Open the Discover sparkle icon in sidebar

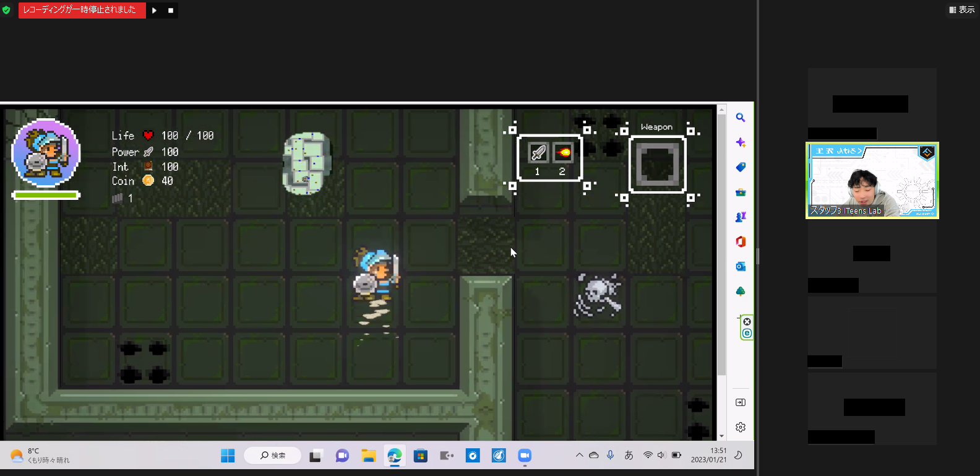[741, 142]
